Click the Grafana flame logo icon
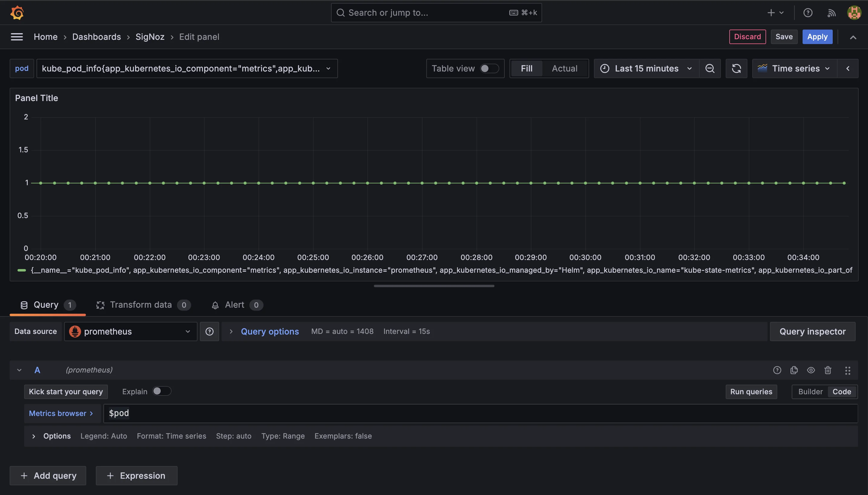 coord(17,13)
